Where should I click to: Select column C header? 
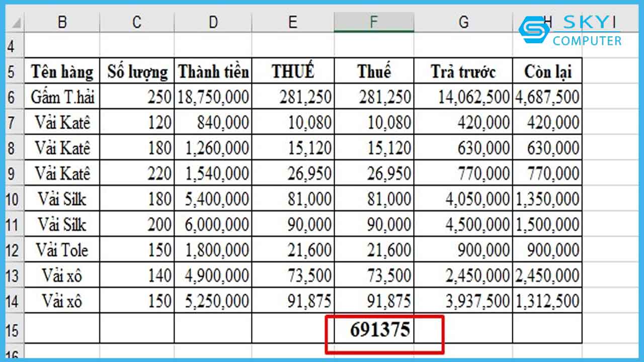pos(137,23)
